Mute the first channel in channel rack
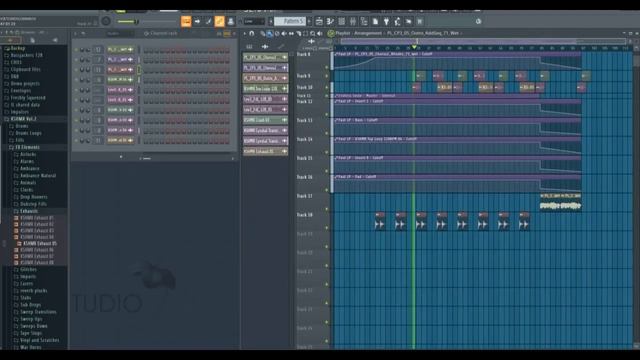 pos(76,49)
